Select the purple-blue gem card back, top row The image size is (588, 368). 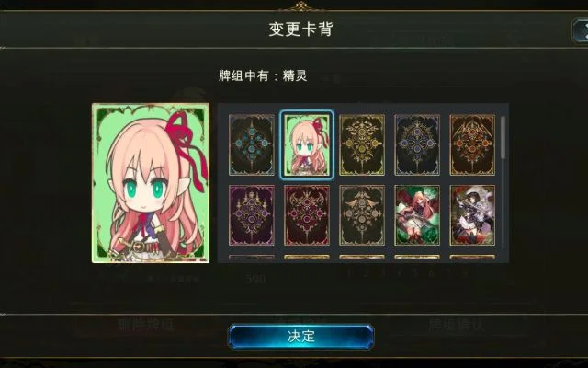[417, 145]
